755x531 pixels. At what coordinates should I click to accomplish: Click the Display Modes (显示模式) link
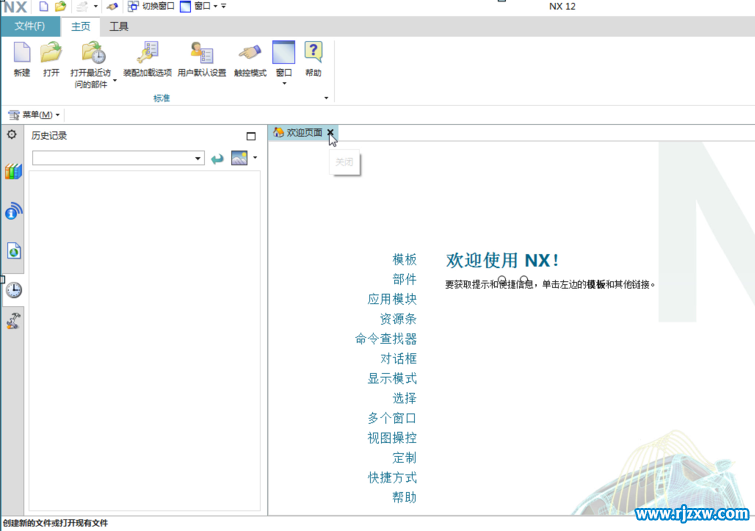pyautogui.click(x=392, y=378)
